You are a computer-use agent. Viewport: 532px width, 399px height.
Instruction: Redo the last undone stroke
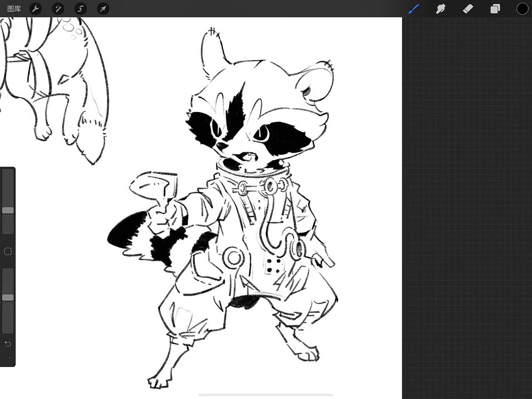tap(8, 359)
